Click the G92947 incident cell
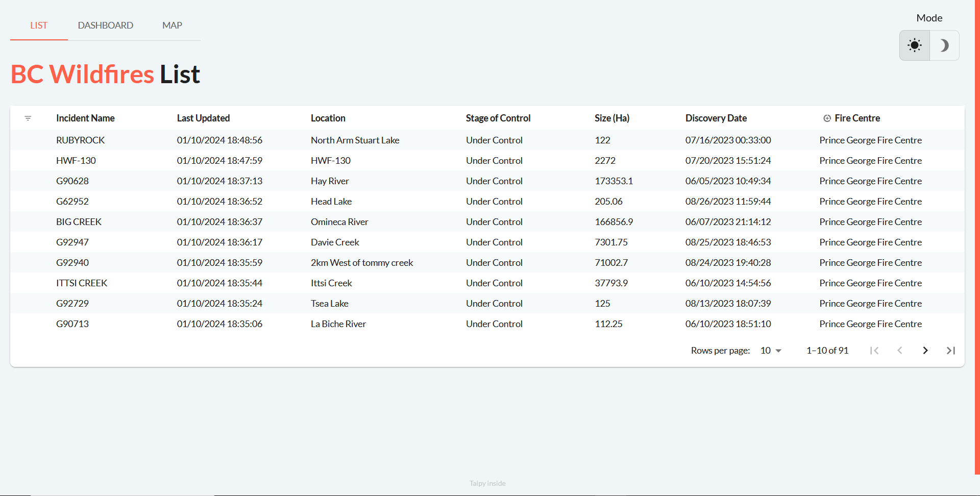 (x=72, y=242)
